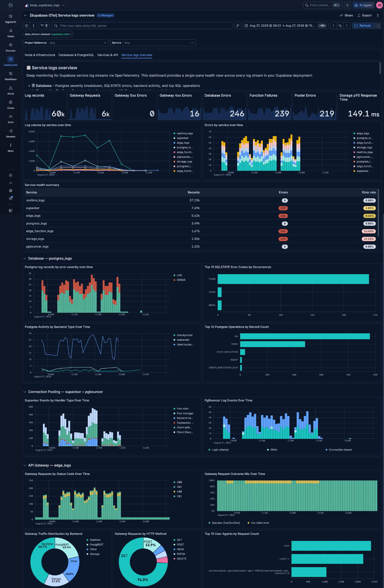
Task: Click the Export button
Action: pos(364,15)
